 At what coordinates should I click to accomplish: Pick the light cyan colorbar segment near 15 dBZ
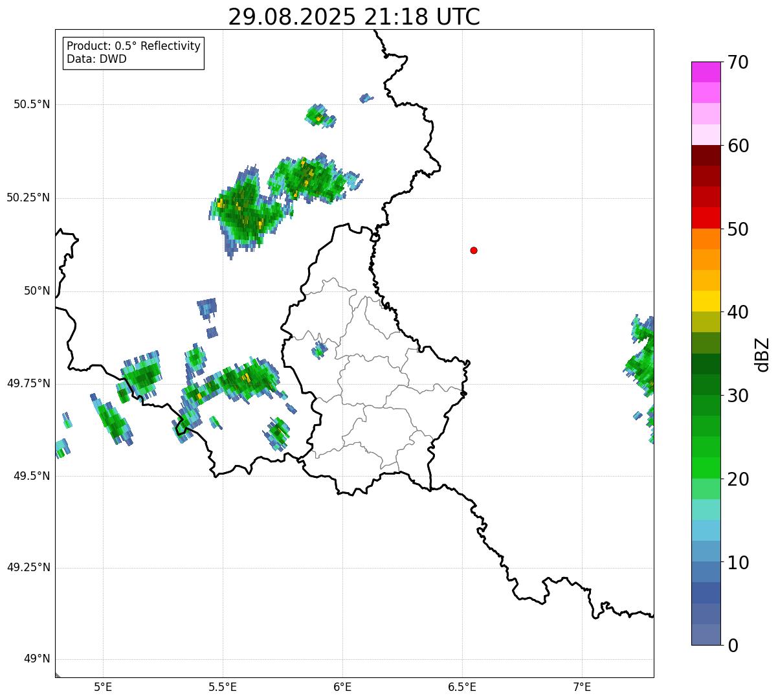(x=706, y=510)
